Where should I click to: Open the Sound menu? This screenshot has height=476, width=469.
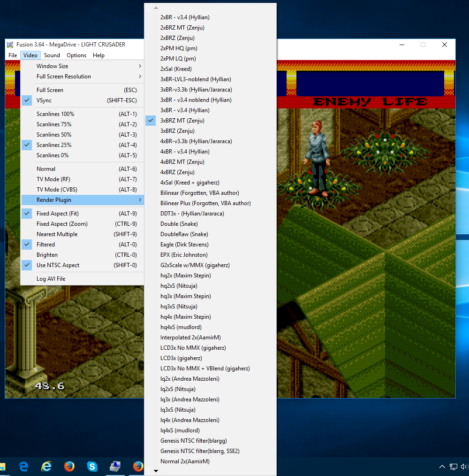[52, 55]
